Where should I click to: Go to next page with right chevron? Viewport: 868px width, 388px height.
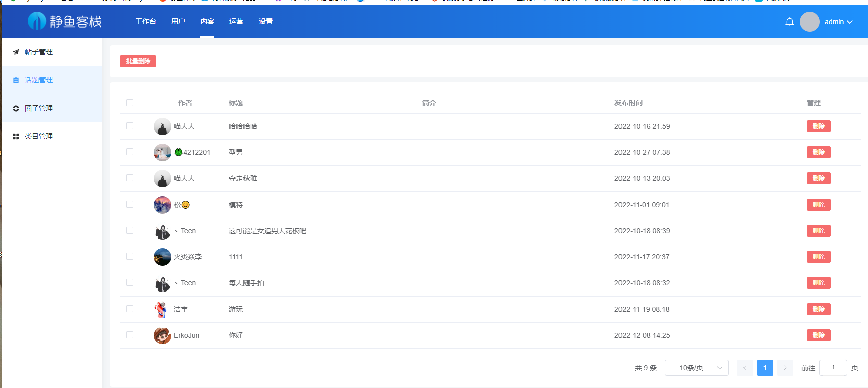[785, 368]
